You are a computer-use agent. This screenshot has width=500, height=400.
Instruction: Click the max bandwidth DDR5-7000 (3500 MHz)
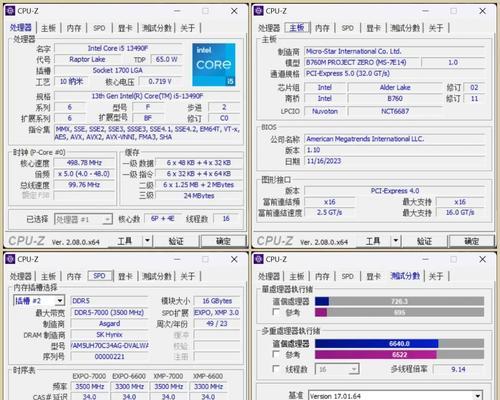pos(109,312)
